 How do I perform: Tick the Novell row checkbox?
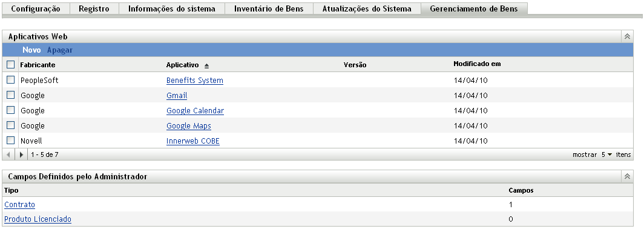[11, 140]
